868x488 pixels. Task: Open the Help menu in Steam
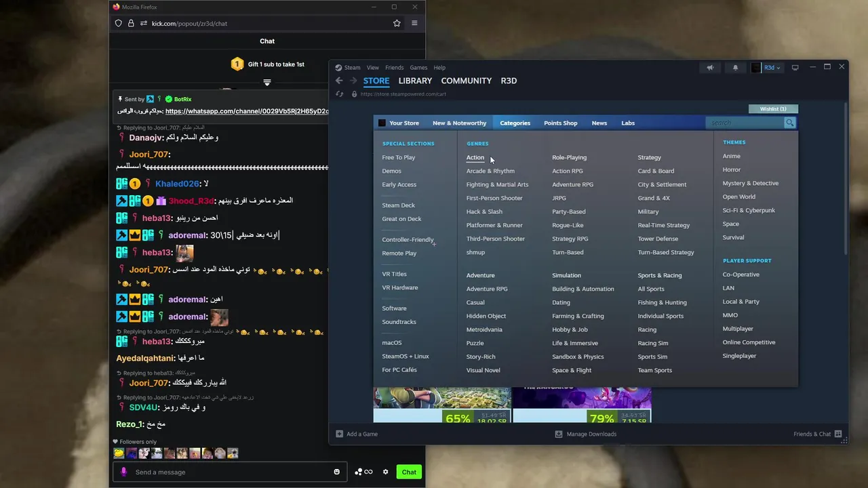point(439,68)
